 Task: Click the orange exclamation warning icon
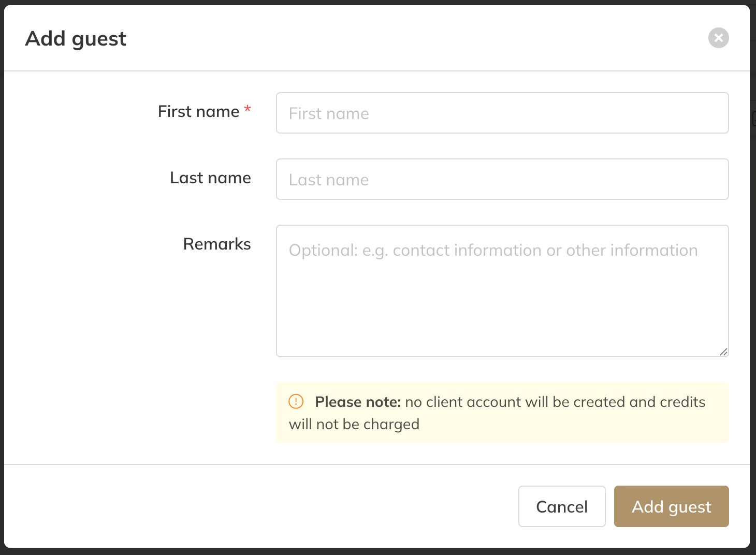coord(296,401)
